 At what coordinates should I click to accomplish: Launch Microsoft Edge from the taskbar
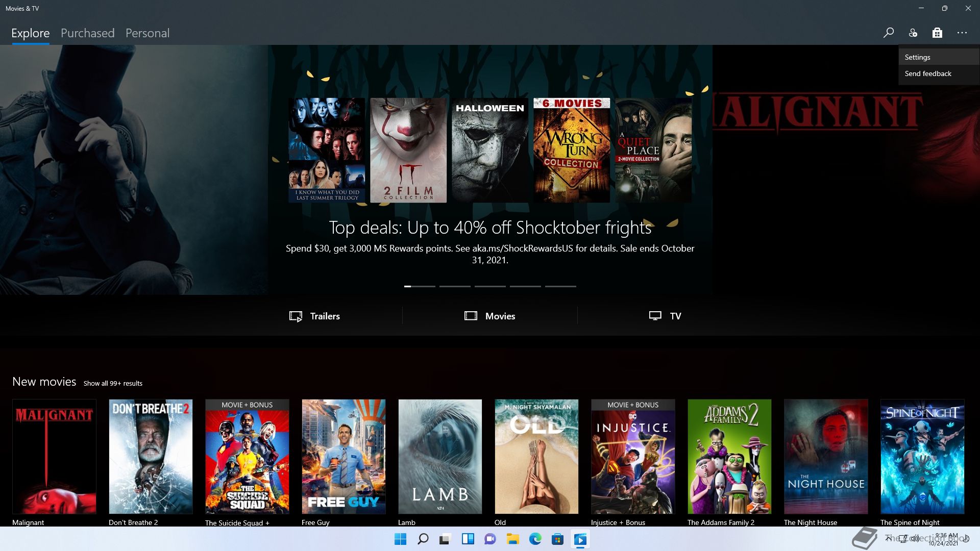(535, 539)
